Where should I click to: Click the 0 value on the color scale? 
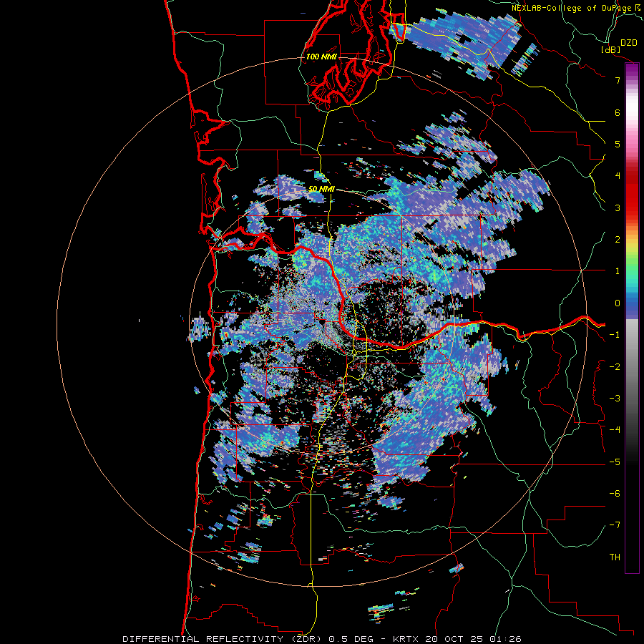[618, 303]
